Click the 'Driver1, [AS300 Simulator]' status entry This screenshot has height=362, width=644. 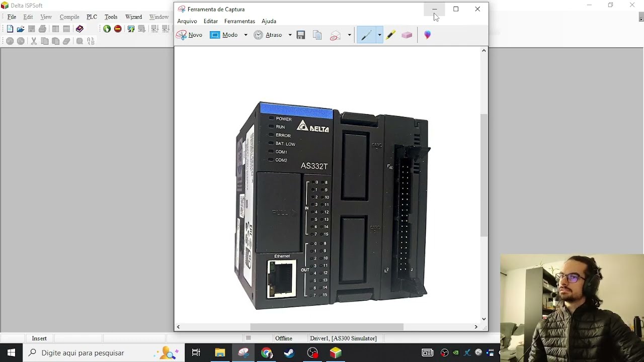343,338
